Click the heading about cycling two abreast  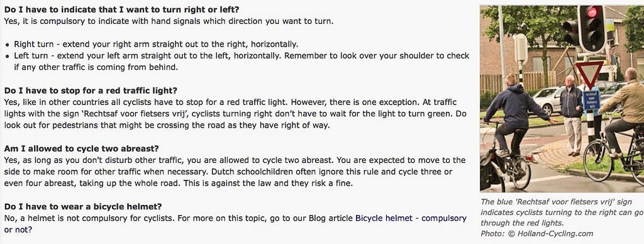[x=81, y=148]
